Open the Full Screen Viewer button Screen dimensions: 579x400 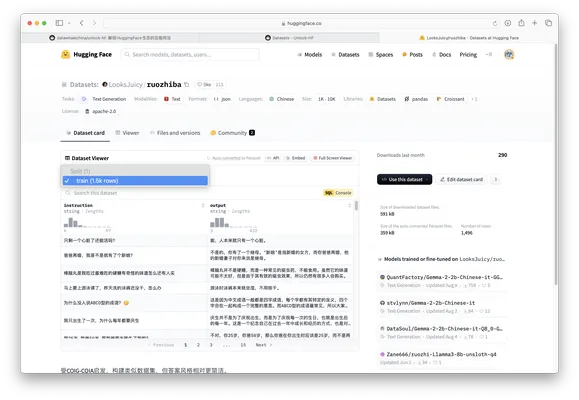click(332, 158)
